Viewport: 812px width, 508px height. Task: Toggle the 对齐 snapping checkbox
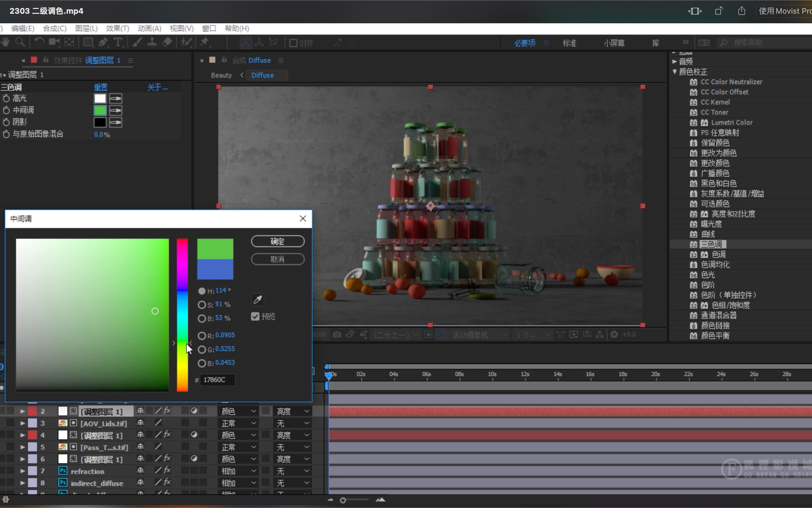[x=293, y=43]
